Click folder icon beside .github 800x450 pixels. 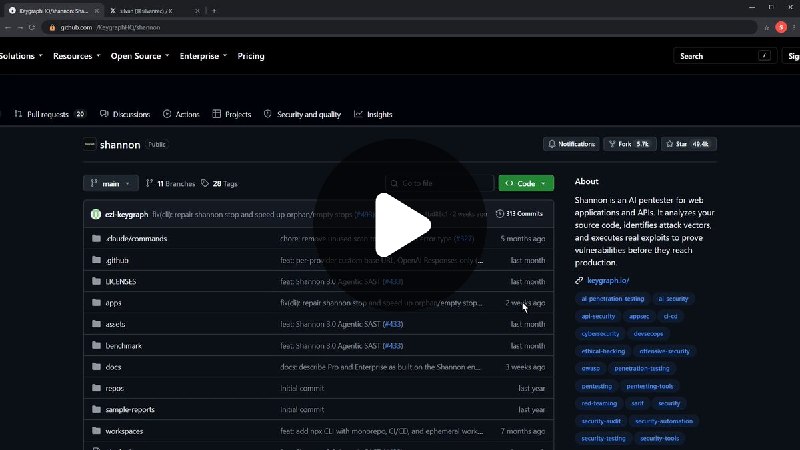click(96, 260)
